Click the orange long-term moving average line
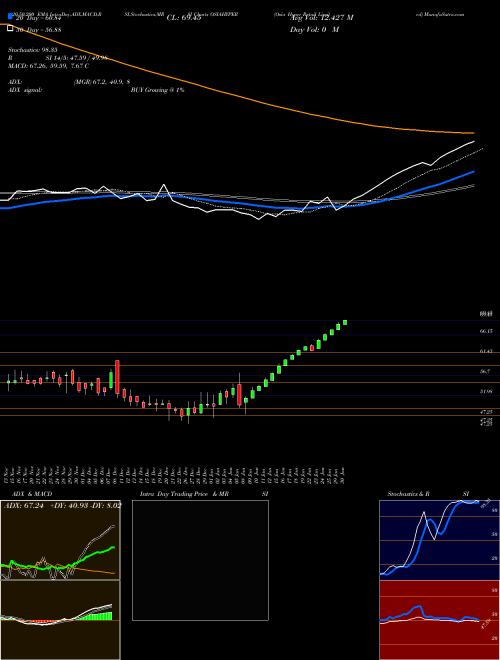The image size is (500, 660). [x=236, y=94]
